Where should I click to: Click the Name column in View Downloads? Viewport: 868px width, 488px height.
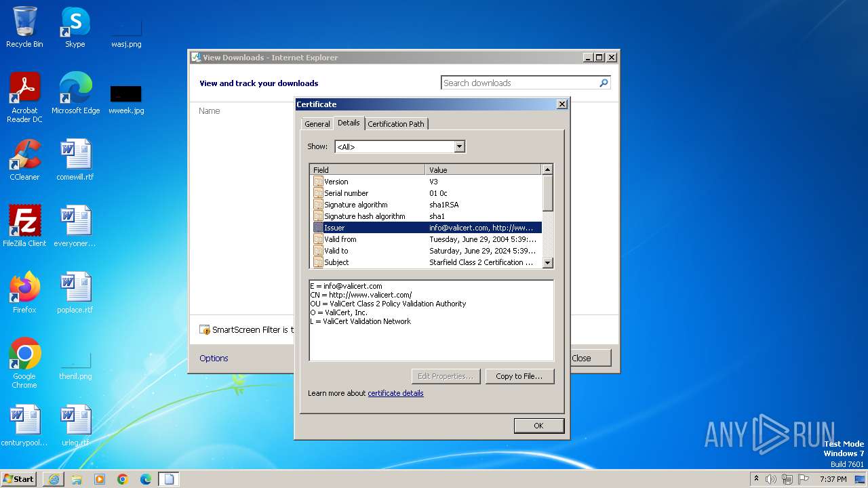[x=210, y=111]
